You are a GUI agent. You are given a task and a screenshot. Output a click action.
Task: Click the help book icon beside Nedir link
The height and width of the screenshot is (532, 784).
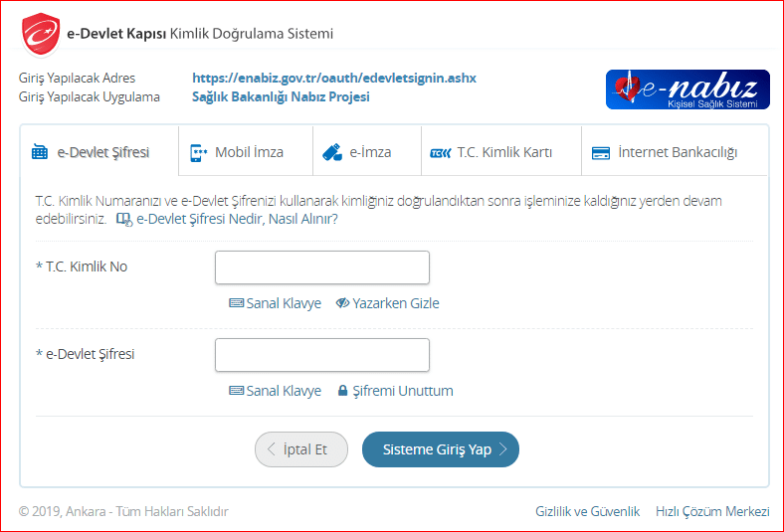click(x=124, y=220)
